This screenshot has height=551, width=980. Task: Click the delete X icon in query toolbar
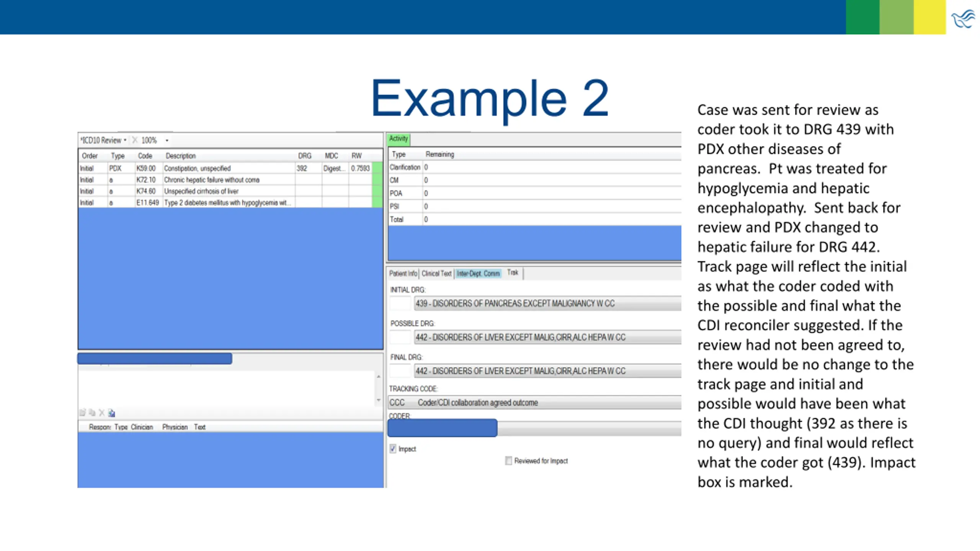click(x=101, y=412)
